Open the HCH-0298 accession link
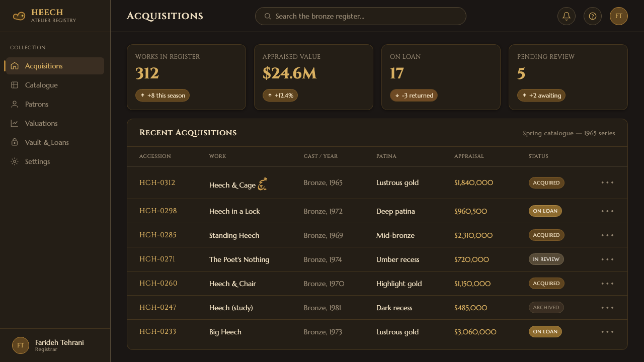The image size is (644, 362). 158,211
